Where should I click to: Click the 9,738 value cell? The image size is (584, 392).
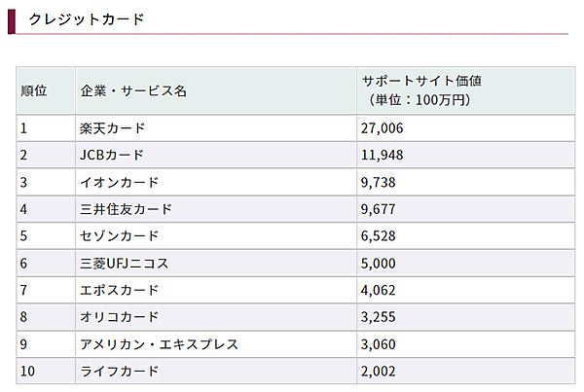(x=380, y=182)
